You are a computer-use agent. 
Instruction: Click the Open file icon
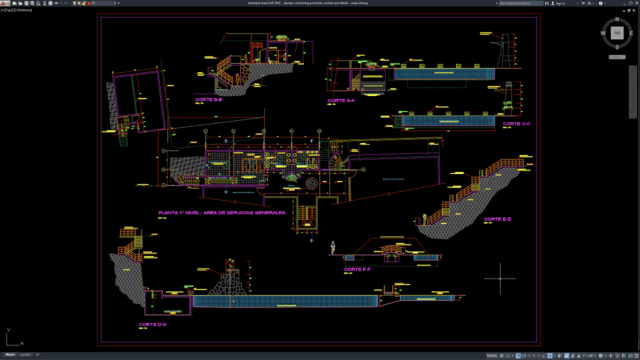point(20,3)
